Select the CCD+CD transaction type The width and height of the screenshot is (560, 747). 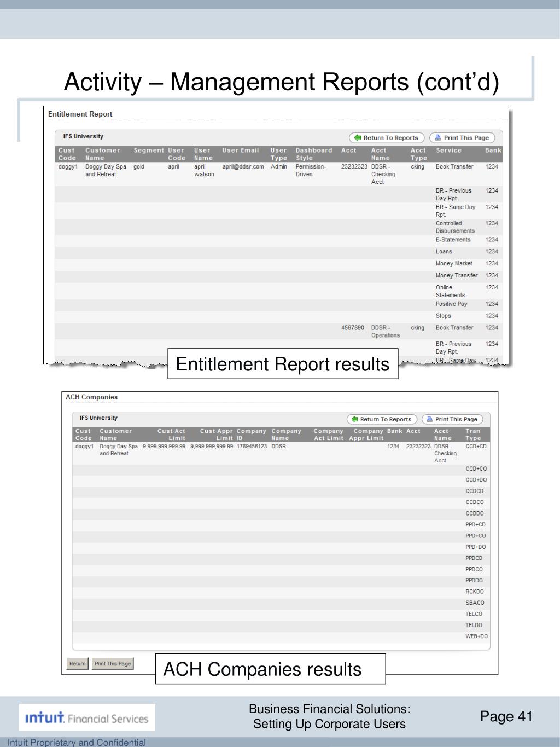pos(476,447)
